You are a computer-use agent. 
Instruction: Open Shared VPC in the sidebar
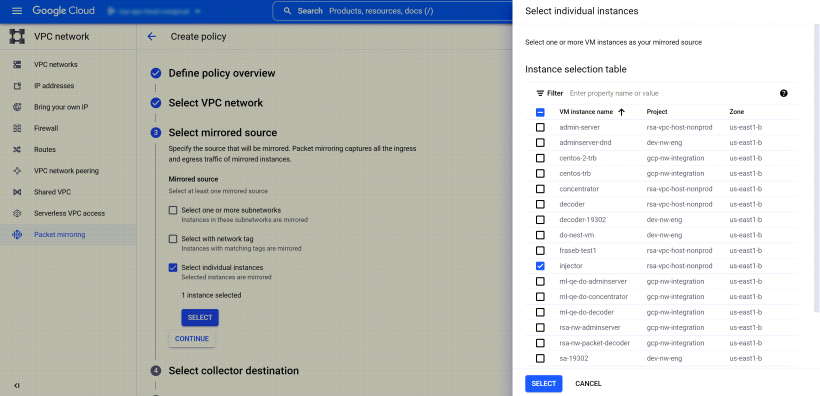point(52,192)
